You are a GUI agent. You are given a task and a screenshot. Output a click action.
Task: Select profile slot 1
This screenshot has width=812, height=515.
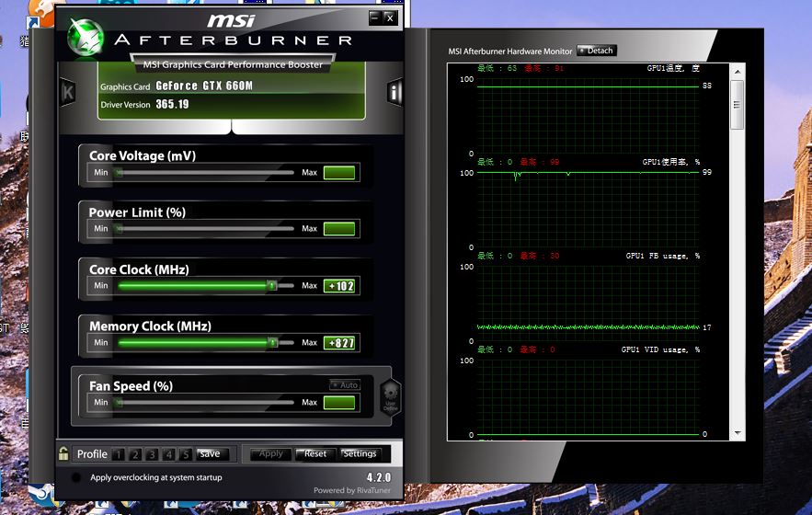pyautogui.click(x=119, y=454)
